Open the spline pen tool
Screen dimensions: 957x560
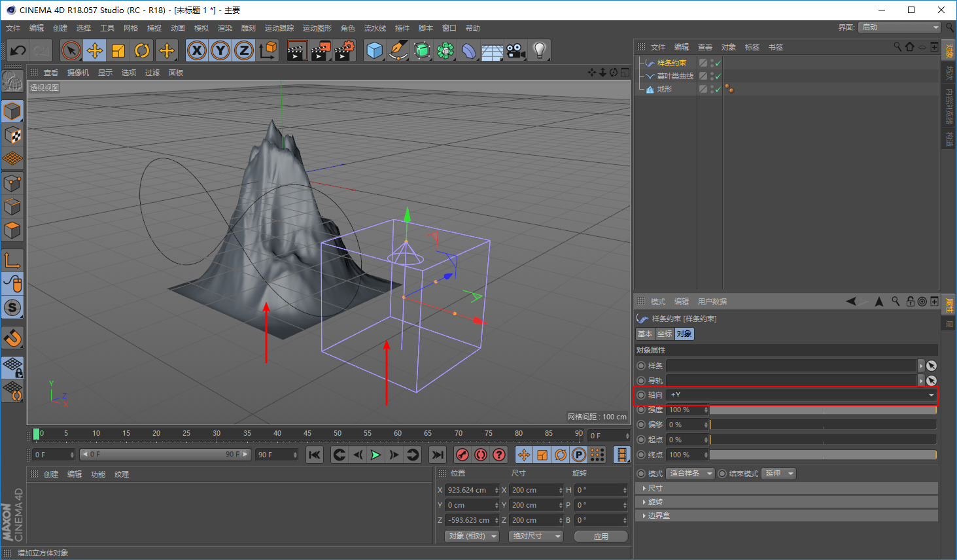[398, 50]
